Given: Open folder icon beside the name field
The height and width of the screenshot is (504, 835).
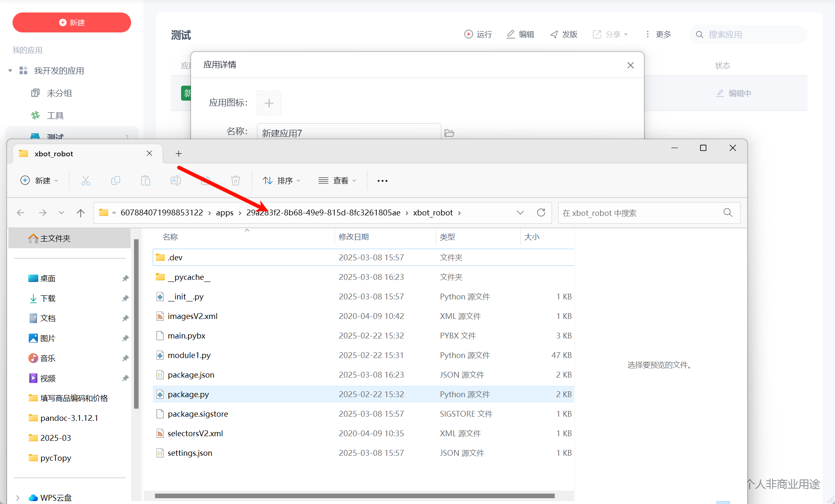Looking at the screenshot, I should click(x=449, y=133).
